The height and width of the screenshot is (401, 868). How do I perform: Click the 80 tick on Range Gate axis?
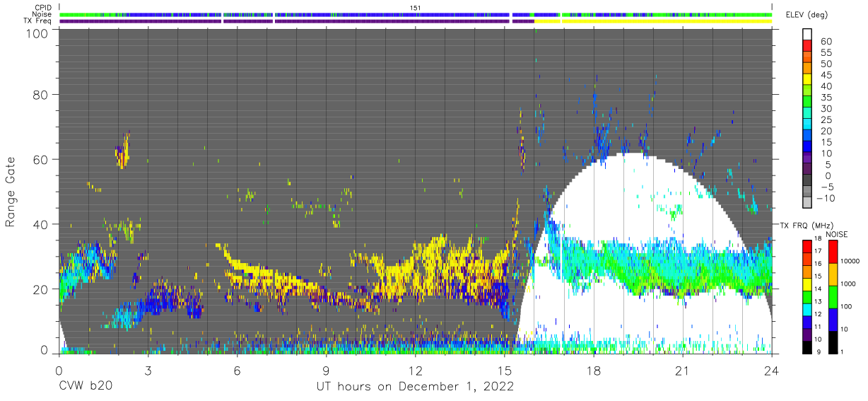(x=41, y=94)
